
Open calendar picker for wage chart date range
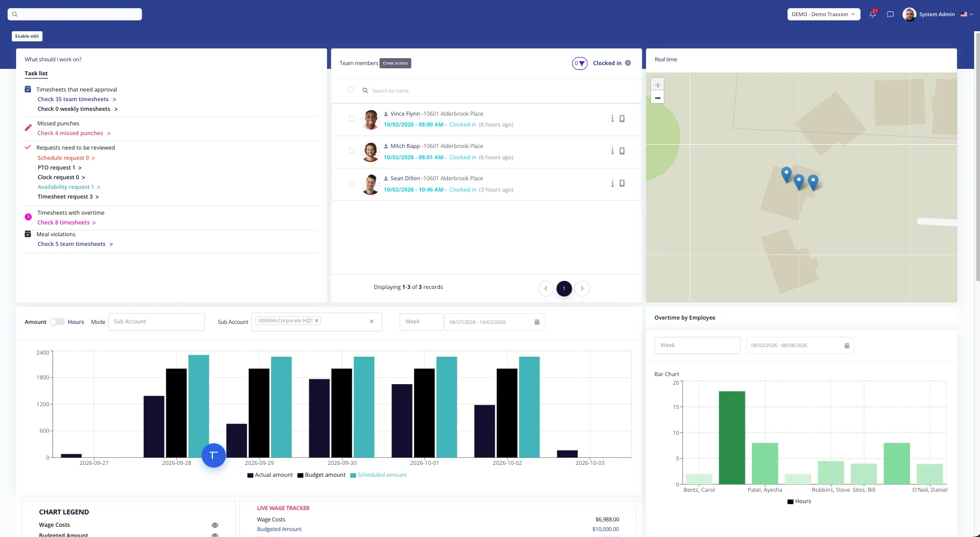pyautogui.click(x=537, y=322)
